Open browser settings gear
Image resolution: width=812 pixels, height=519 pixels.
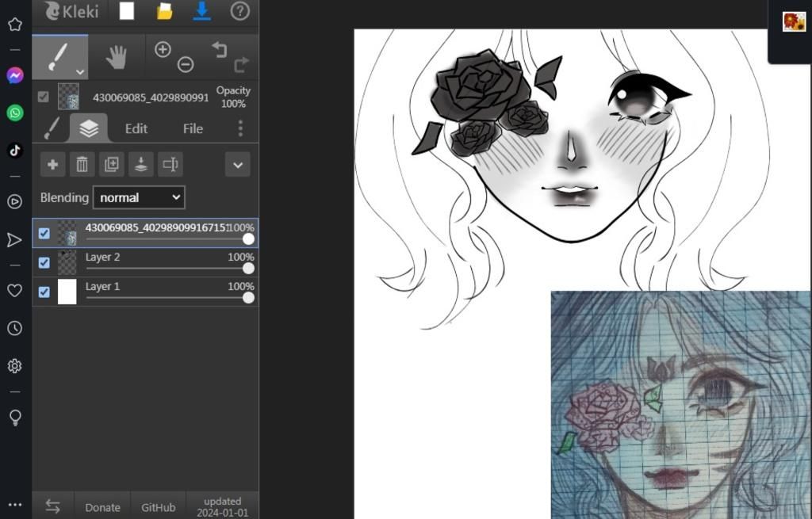pyautogui.click(x=14, y=366)
